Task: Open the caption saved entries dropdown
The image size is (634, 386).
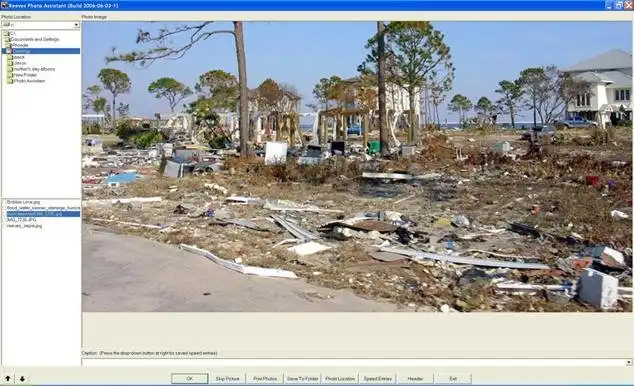Action: pos(629,363)
